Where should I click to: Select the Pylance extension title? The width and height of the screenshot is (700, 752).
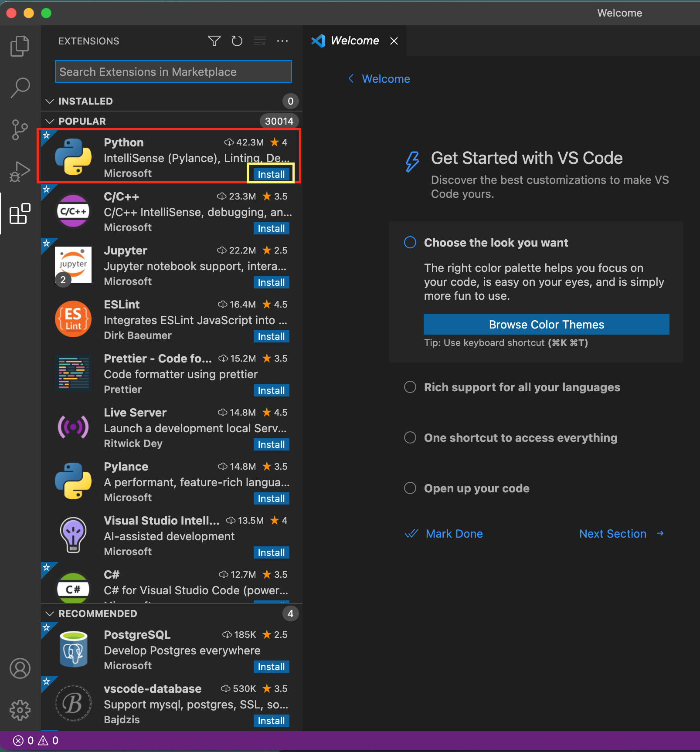click(x=126, y=467)
